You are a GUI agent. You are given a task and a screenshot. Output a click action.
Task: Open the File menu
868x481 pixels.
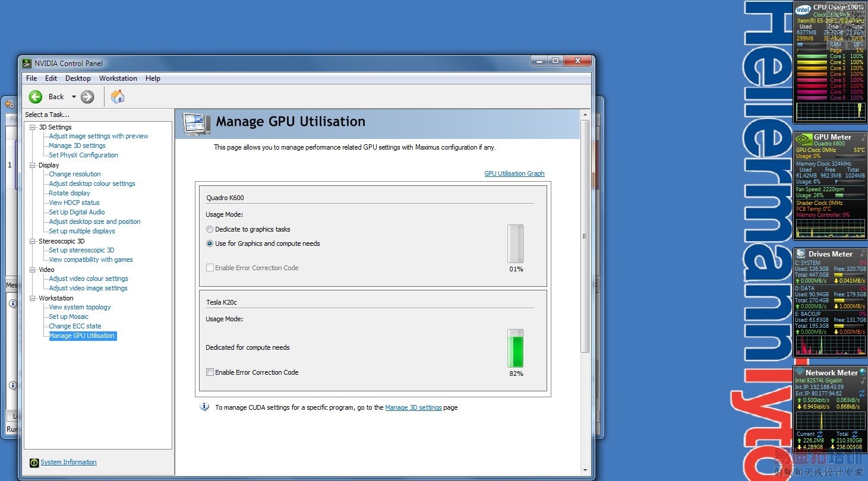[31, 78]
